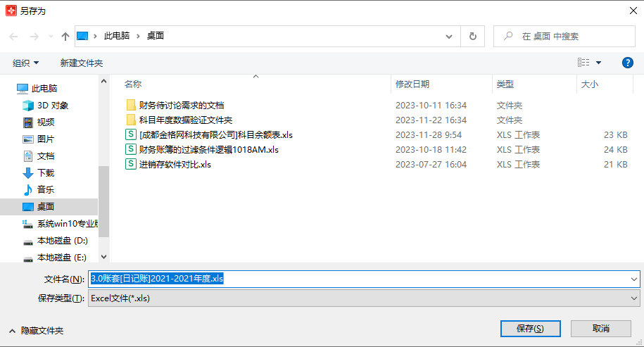Click 新建文件夹 in the toolbar
This screenshot has width=644, height=347.
pos(82,63)
